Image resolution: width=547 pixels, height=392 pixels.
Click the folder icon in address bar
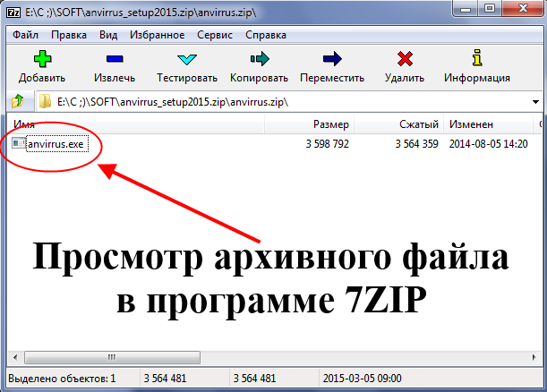(x=45, y=101)
